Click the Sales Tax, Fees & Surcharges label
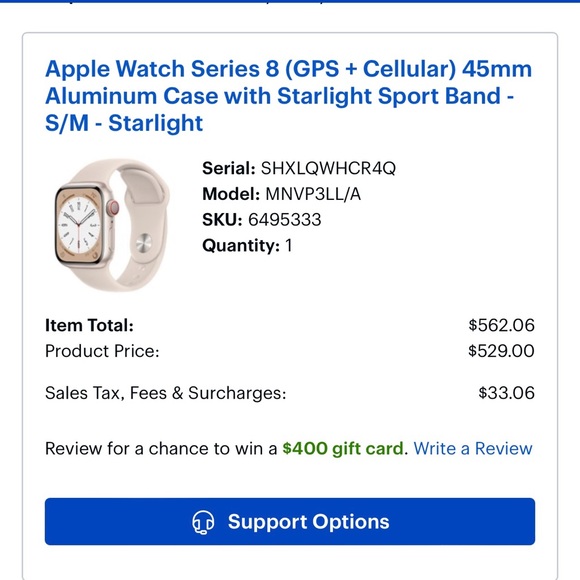The height and width of the screenshot is (580, 580). pos(166,393)
